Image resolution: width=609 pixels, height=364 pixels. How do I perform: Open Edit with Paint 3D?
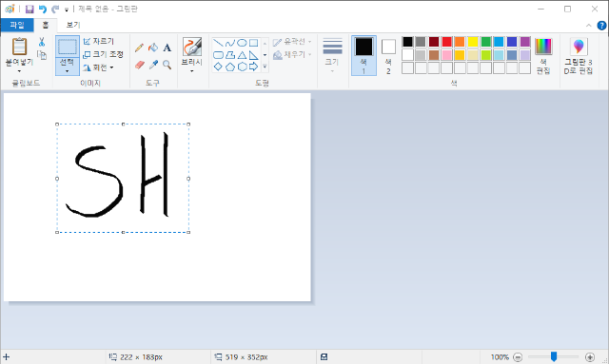[579, 57]
